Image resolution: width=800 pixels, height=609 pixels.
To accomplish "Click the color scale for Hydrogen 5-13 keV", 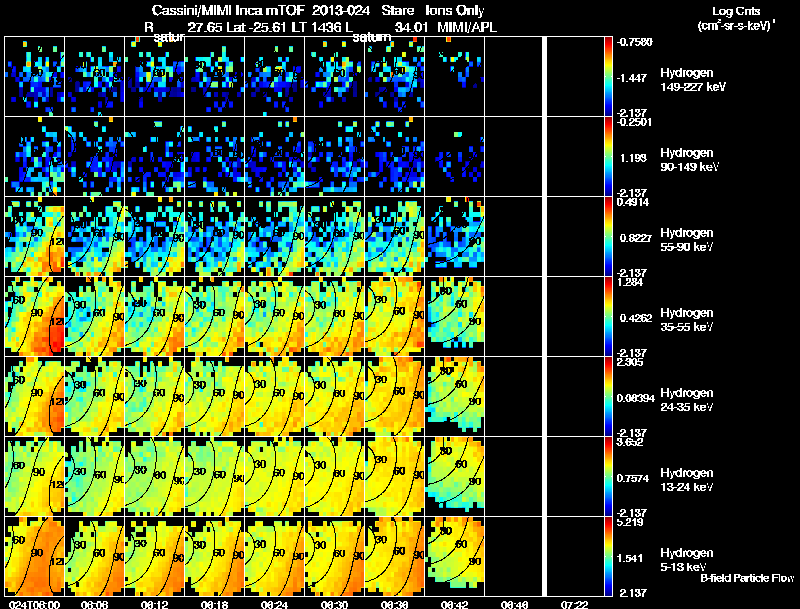I will tap(608, 556).
